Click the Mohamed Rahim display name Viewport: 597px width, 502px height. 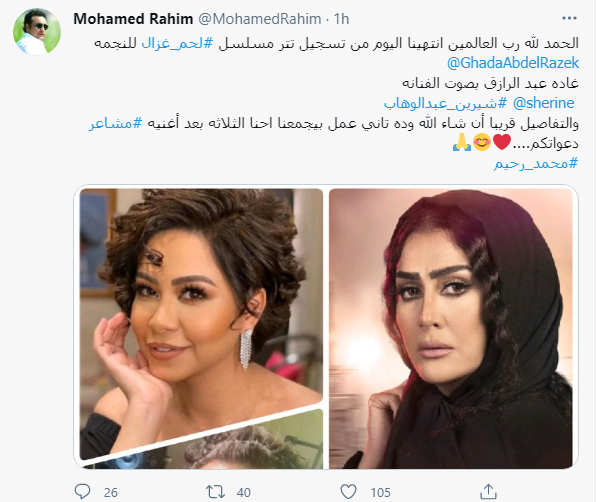[133, 19]
